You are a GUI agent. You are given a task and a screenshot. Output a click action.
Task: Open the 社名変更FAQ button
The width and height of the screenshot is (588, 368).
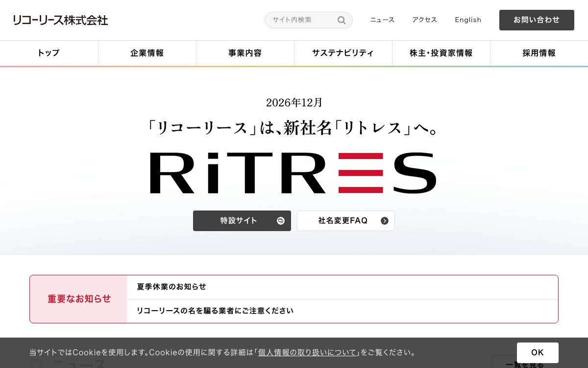click(x=346, y=221)
